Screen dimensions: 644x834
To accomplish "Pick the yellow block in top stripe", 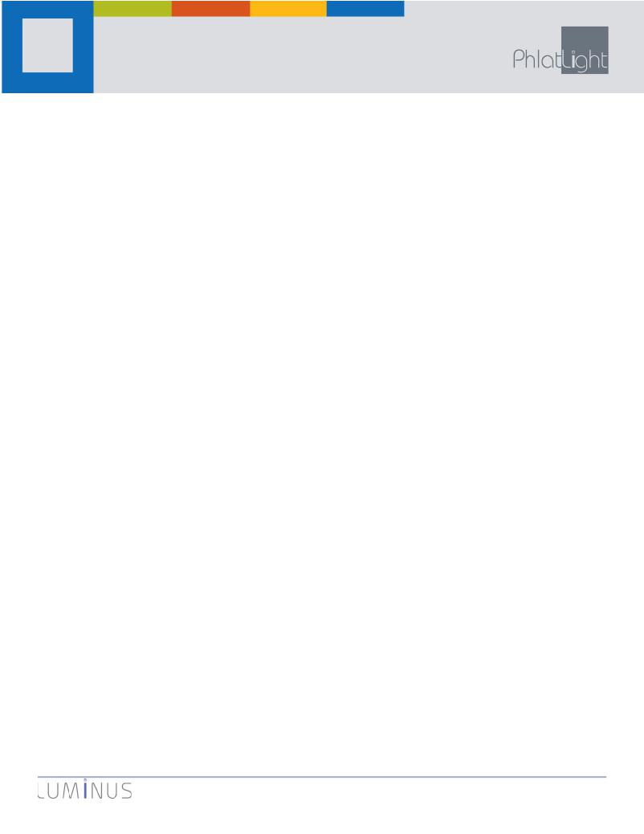I will point(288,9).
